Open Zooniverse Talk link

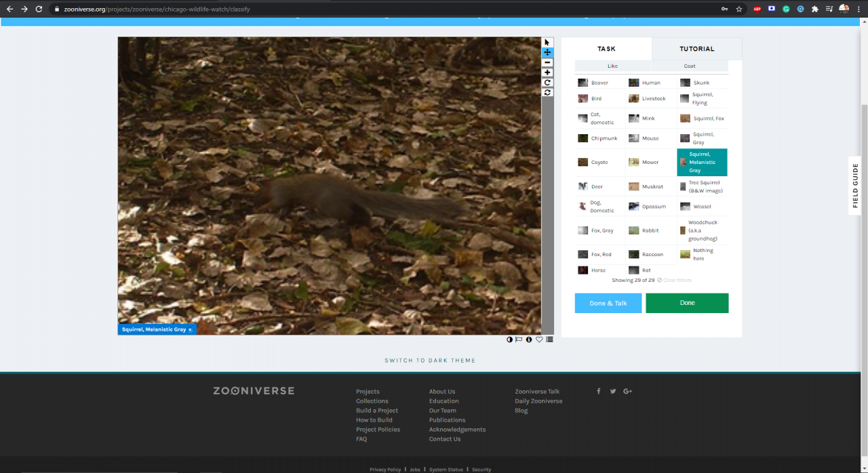tap(537, 392)
